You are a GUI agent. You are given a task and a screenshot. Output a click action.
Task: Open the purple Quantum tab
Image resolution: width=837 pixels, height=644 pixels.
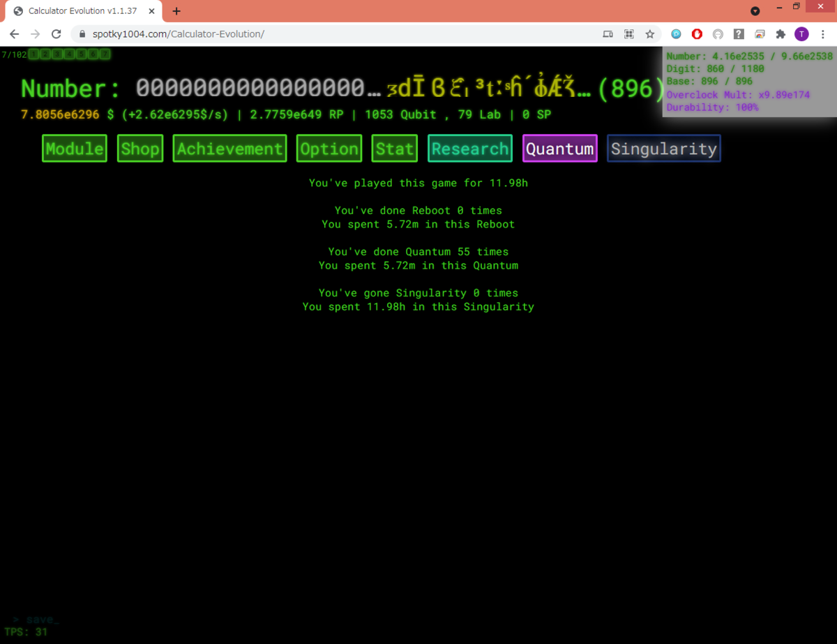point(560,149)
